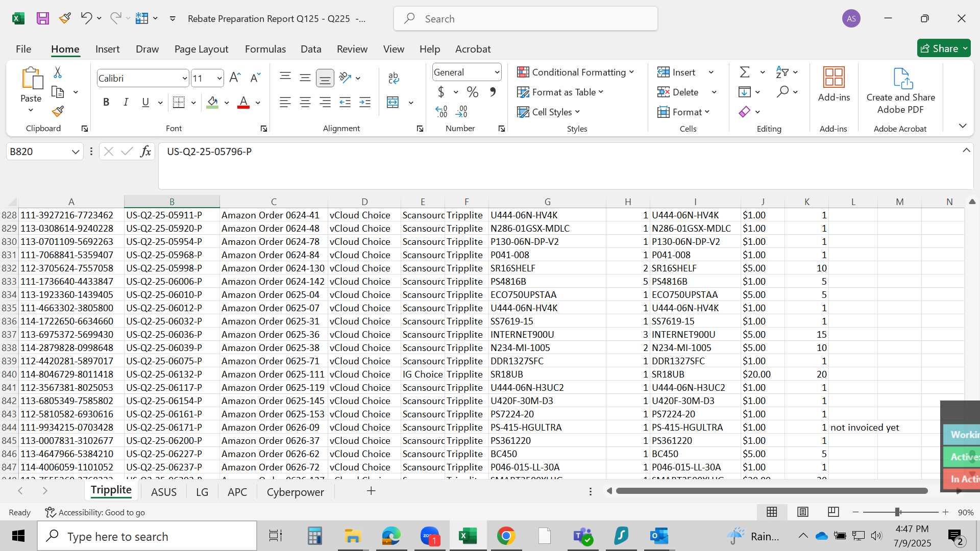Click the Sort and Filter icon
980x551 pixels.
[x=782, y=72]
